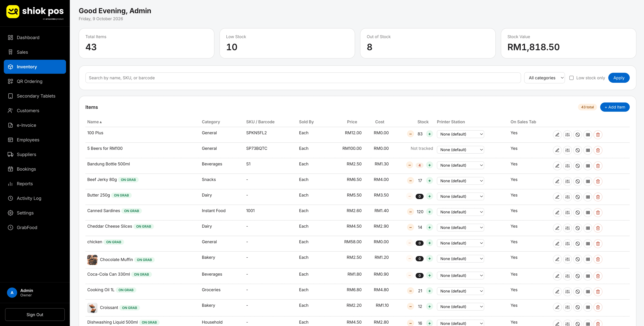Click the trash icon for 5 Beers for RM100

point(598,150)
